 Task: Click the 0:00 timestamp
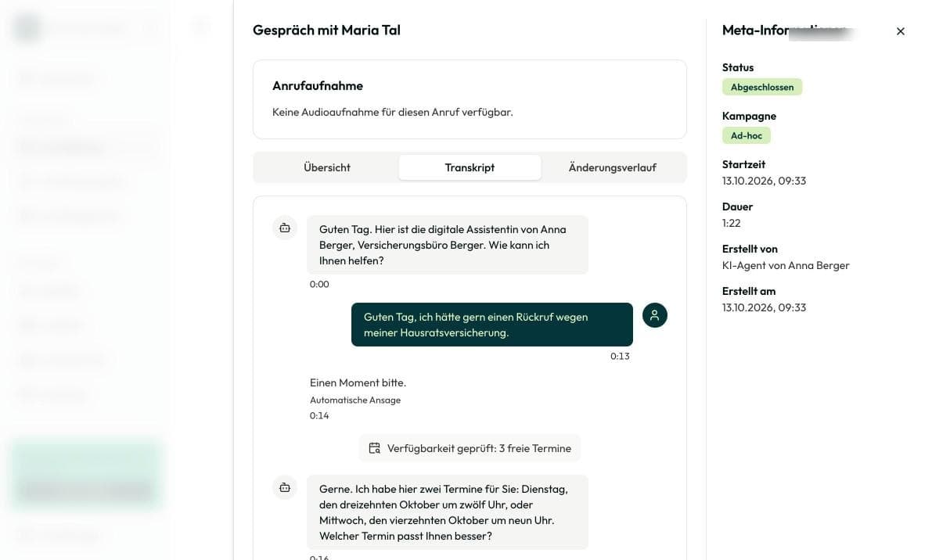pos(319,285)
